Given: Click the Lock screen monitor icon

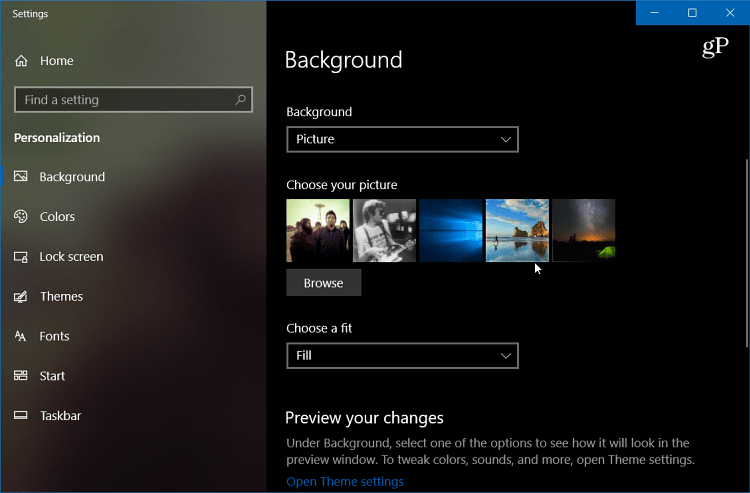Looking at the screenshot, I should coord(21,257).
